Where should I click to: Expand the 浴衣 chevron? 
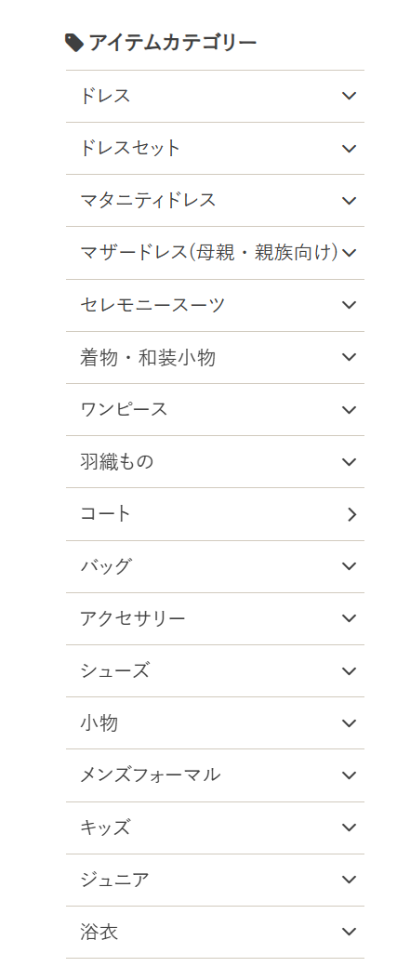coord(350,932)
